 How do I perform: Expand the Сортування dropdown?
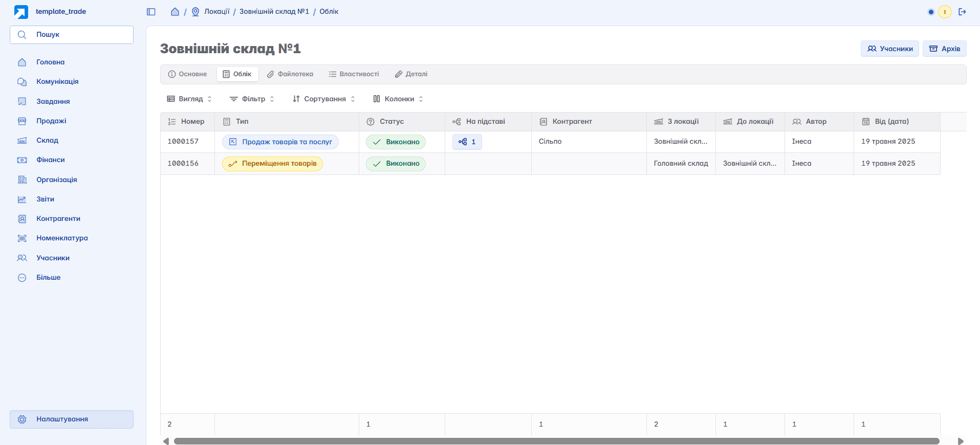323,99
